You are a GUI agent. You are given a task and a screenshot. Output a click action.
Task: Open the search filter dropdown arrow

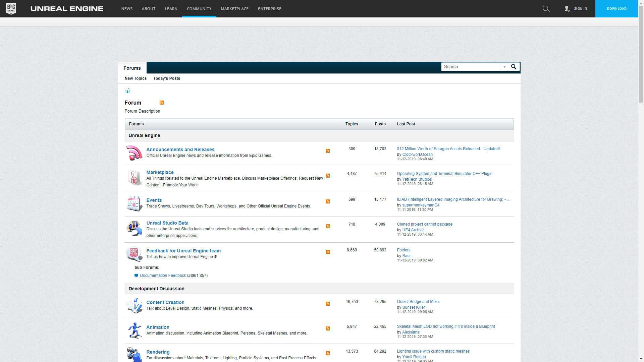click(504, 67)
